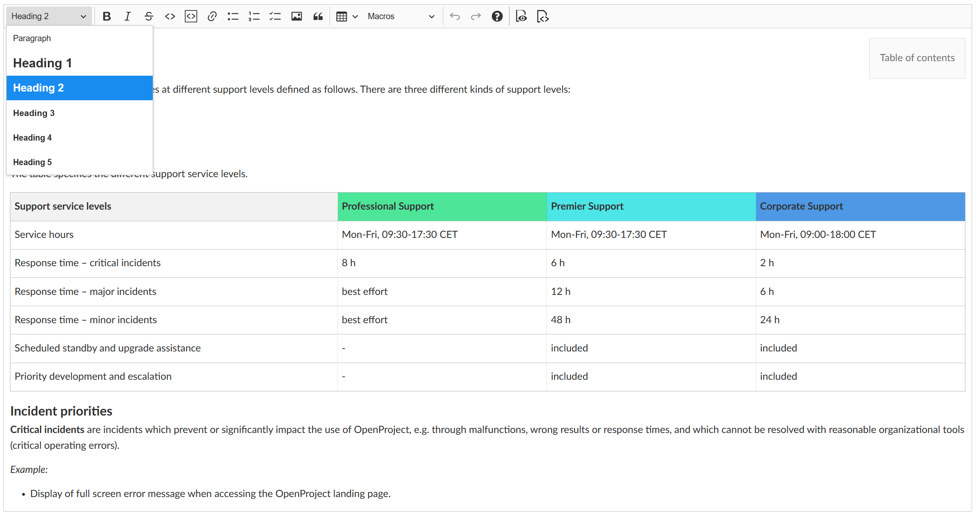Image resolution: width=980 pixels, height=517 pixels.
Task: Open the Macros dropdown
Action: [400, 16]
